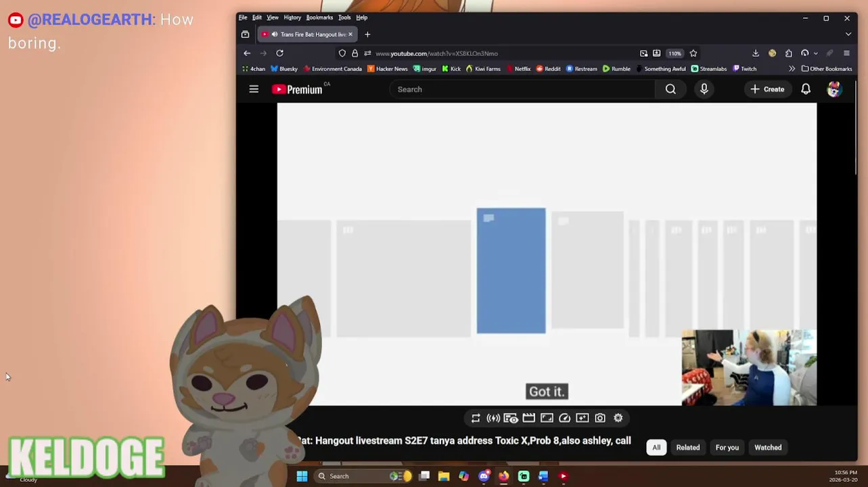Select the All filter chip
The image size is (868, 487).
click(x=656, y=448)
